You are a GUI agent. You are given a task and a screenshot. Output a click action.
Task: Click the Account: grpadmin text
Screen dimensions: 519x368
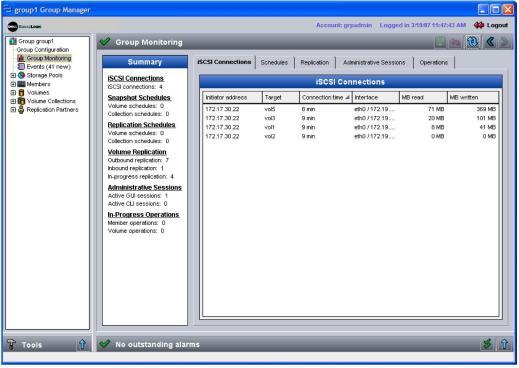pos(344,25)
